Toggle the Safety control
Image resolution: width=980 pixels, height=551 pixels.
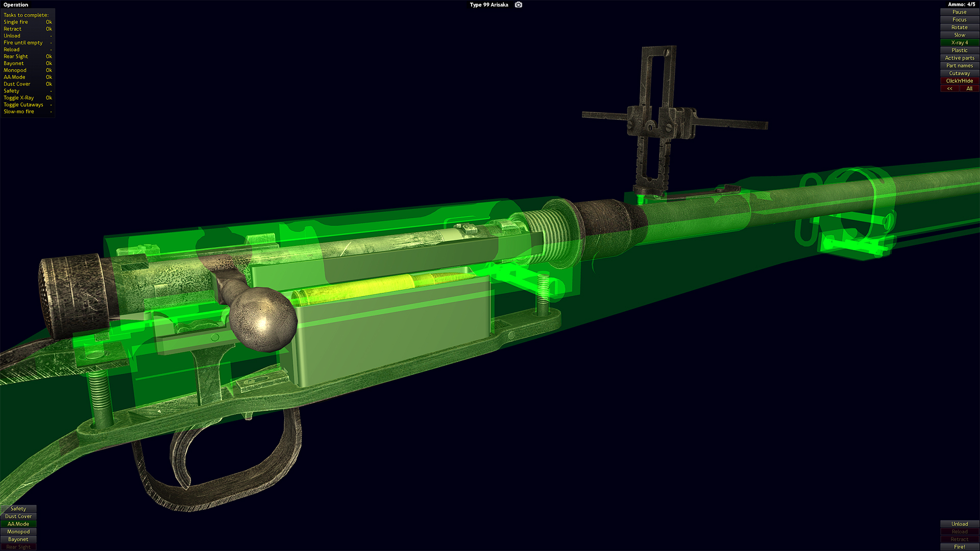18,509
